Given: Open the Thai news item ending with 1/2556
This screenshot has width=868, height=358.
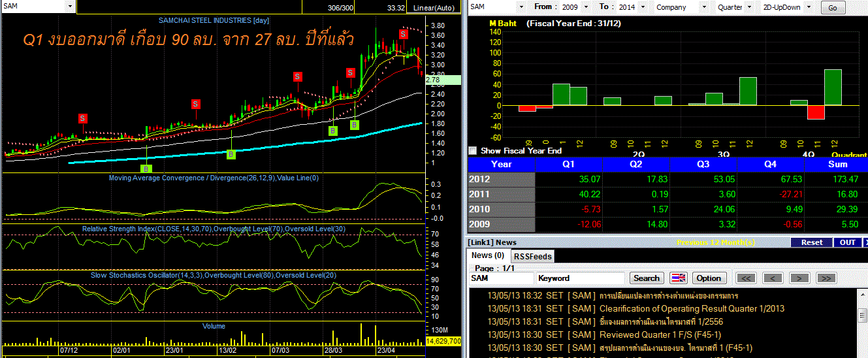Looking at the screenshot, I should pyautogui.click(x=661, y=321).
